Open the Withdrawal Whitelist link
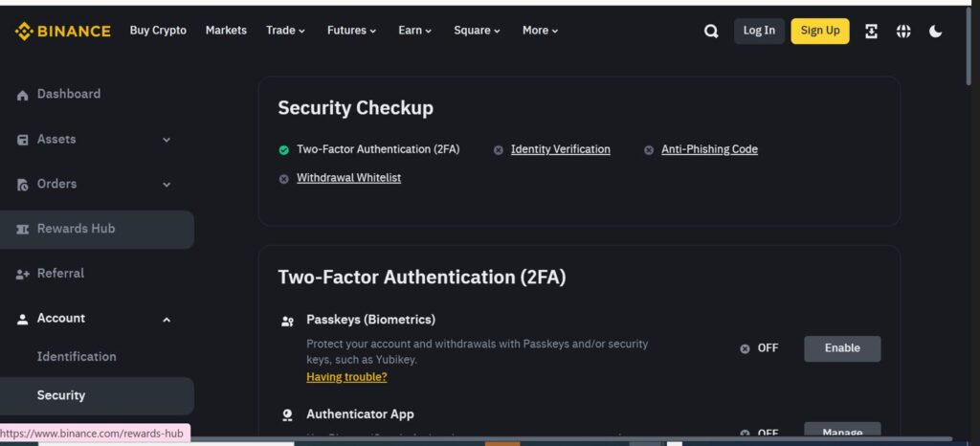Image resolution: width=980 pixels, height=446 pixels. point(348,178)
